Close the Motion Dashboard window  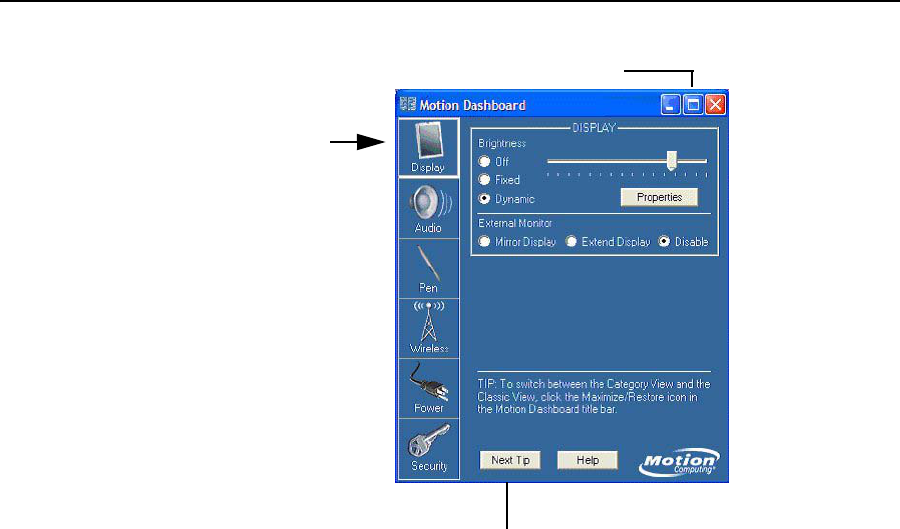[x=715, y=104]
